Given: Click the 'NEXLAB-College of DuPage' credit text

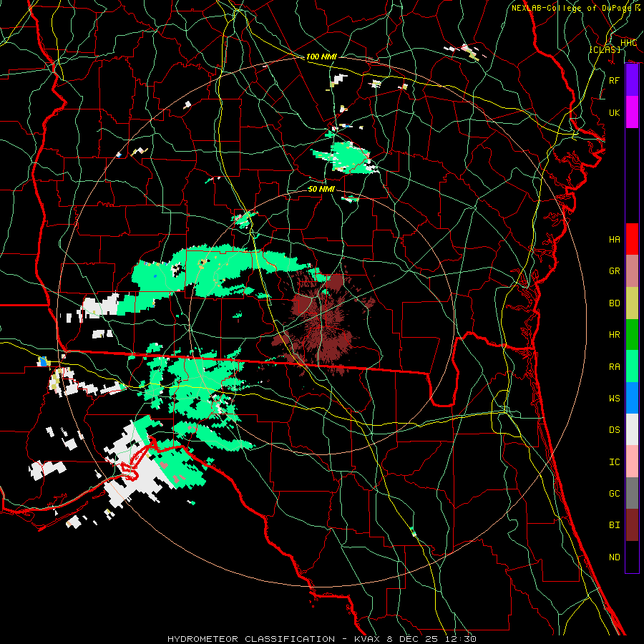Looking at the screenshot, I should 571,8.
